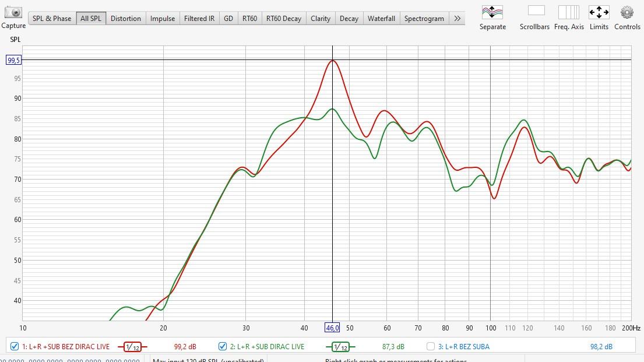Screen dimensions: 644x362
Task: Toggle the Scrollbars icon
Action: 535,11
